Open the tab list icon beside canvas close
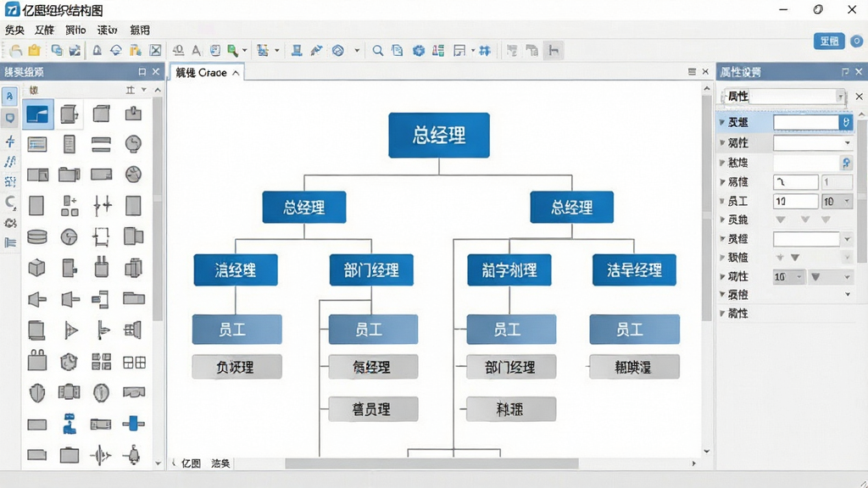The image size is (868, 488). pos(692,72)
